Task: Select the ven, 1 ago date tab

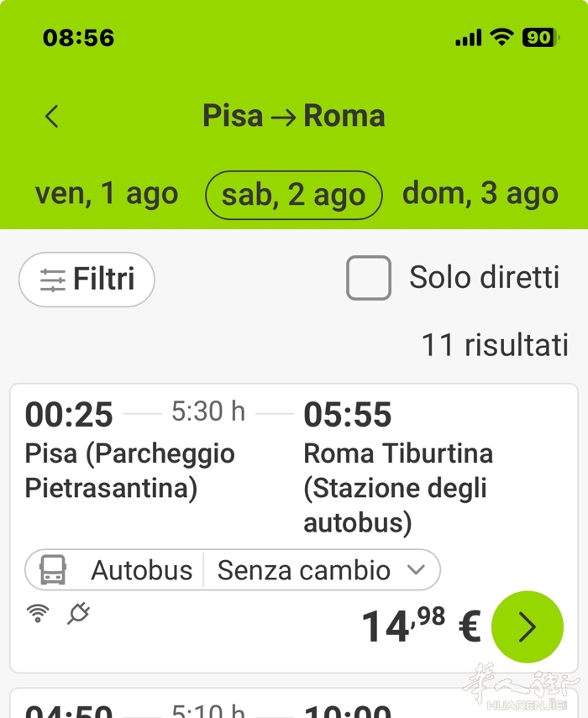Action: click(x=107, y=194)
